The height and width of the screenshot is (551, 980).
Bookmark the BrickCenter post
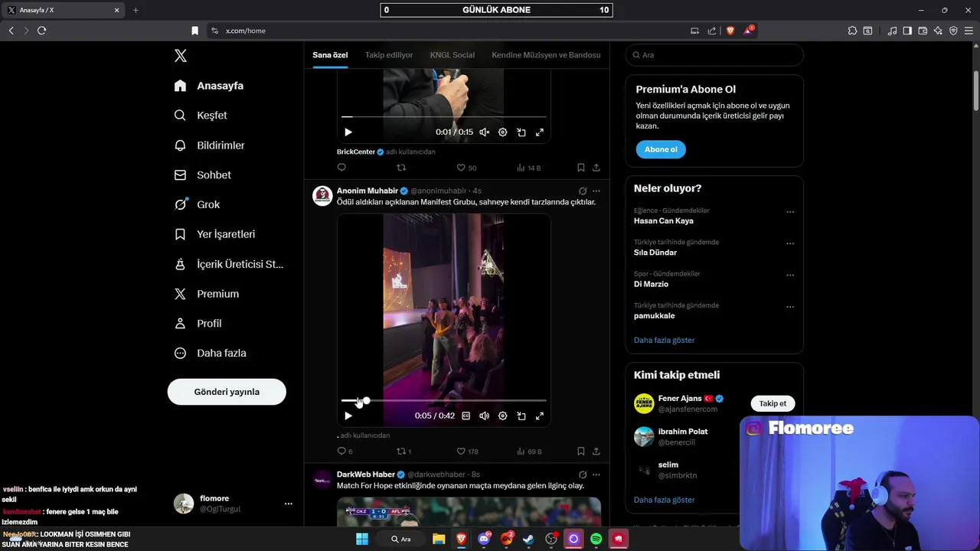pos(581,168)
